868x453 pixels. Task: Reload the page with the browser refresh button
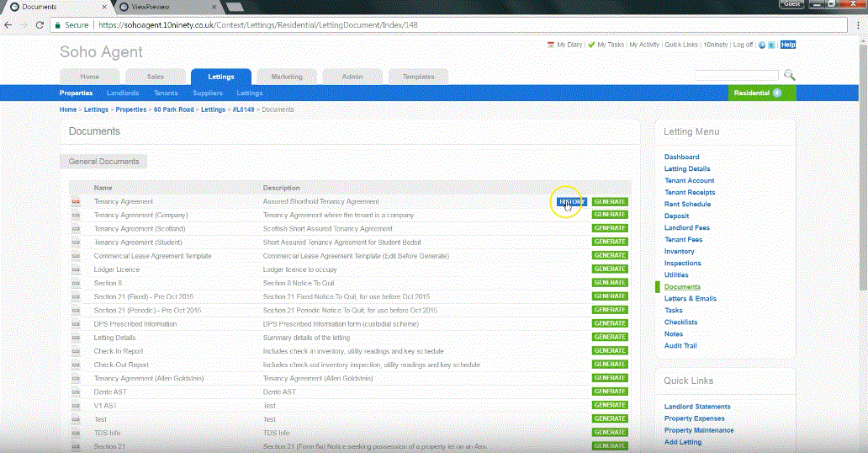pos(39,25)
